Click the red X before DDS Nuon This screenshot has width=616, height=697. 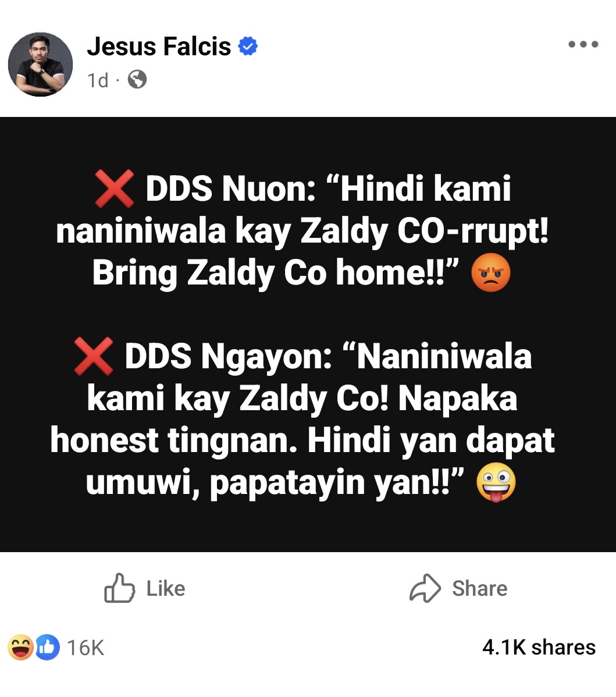115,189
